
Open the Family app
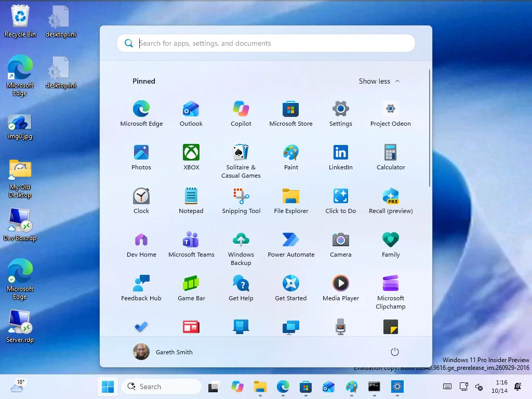[391, 245]
